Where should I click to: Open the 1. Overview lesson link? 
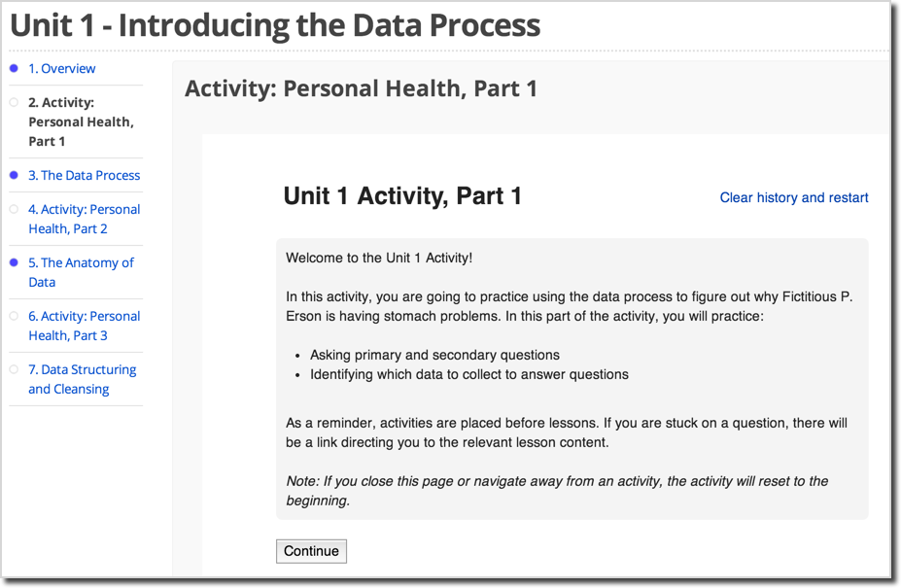click(x=62, y=68)
